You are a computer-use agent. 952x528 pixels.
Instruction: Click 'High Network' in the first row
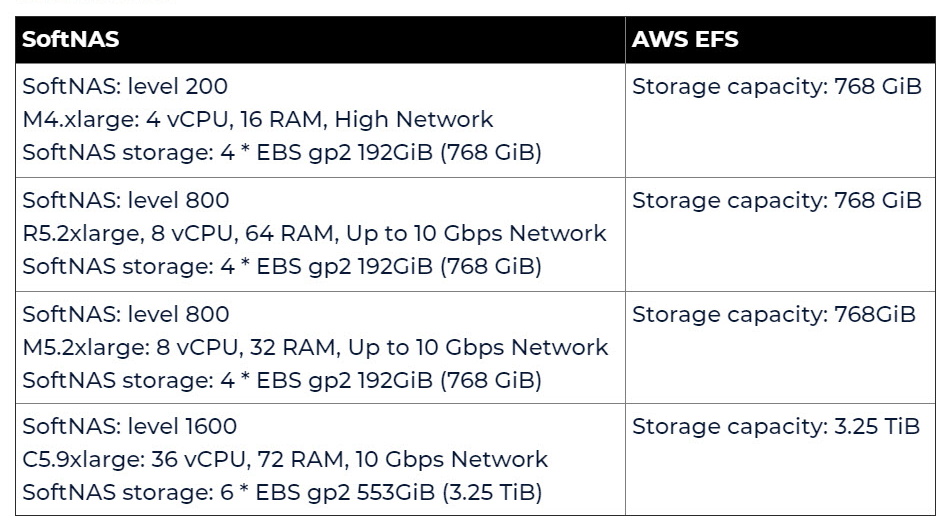point(414,120)
